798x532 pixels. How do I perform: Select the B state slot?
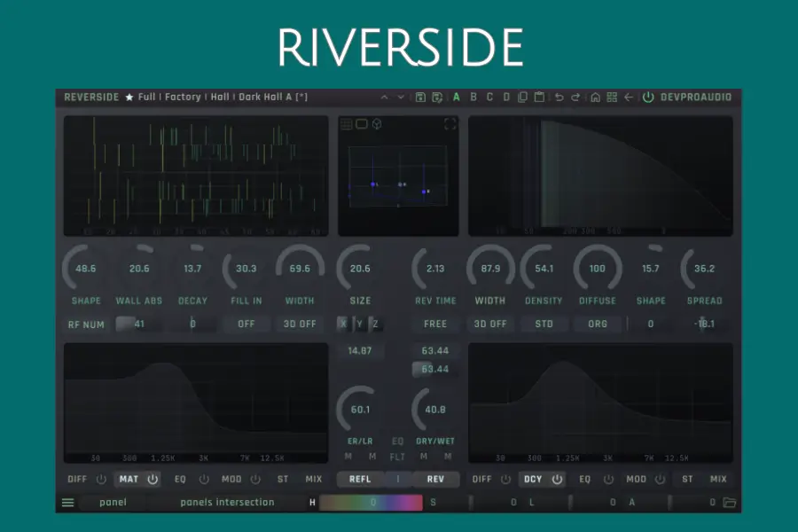point(473,97)
